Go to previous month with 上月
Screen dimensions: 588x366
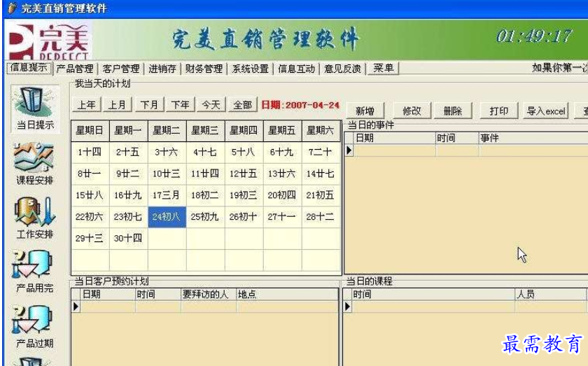(x=118, y=105)
